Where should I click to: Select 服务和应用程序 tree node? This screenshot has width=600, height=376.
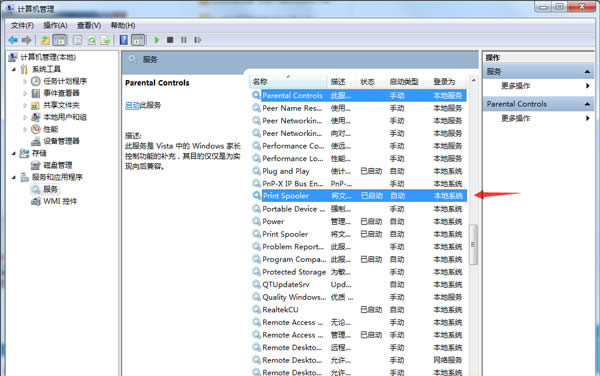pyautogui.click(x=57, y=177)
